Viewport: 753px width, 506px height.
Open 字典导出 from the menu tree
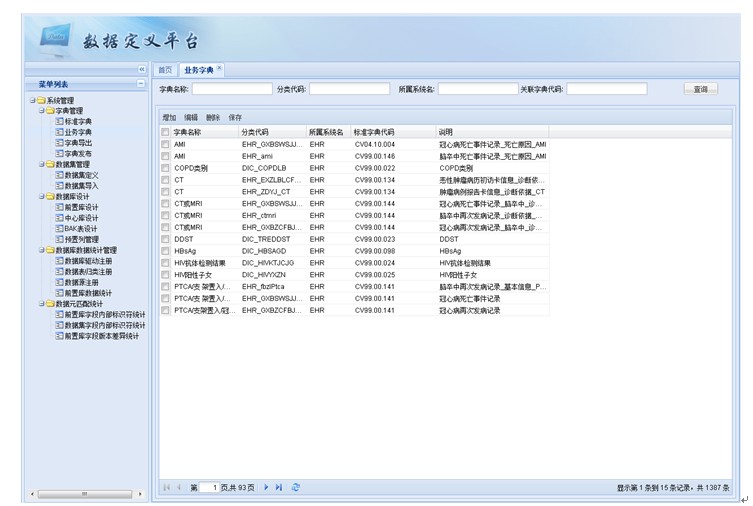coord(77,143)
